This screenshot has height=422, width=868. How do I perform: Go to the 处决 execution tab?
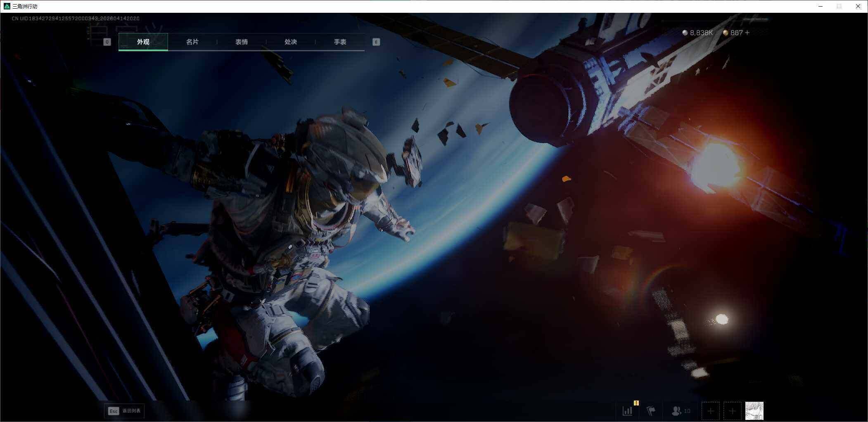[x=290, y=42]
